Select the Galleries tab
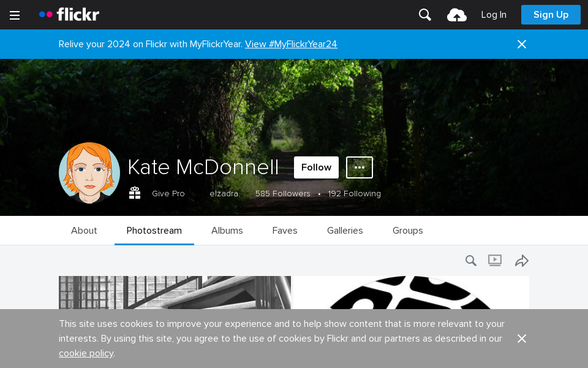The height and width of the screenshot is (368, 588). pyautogui.click(x=345, y=231)
